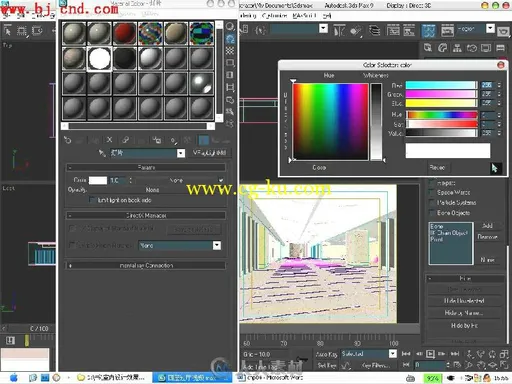Switch to the Motion command panel tab
512x384 pixels.
point(472,48)
